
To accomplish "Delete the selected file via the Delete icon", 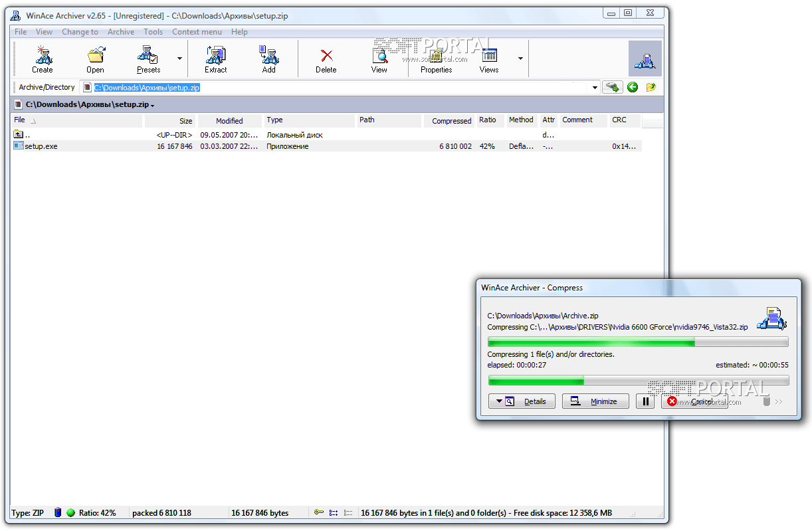I will click(326, 55).
